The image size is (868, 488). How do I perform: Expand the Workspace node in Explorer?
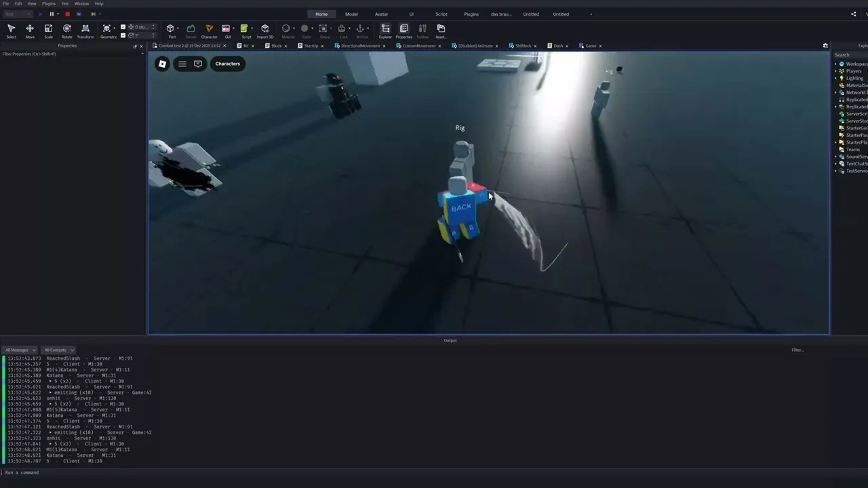pos(836,64)
